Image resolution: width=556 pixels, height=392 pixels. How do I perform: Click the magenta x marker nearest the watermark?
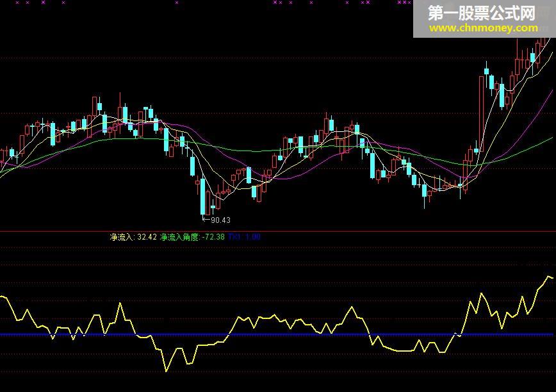pyautogui.click(x=409, y=3)
